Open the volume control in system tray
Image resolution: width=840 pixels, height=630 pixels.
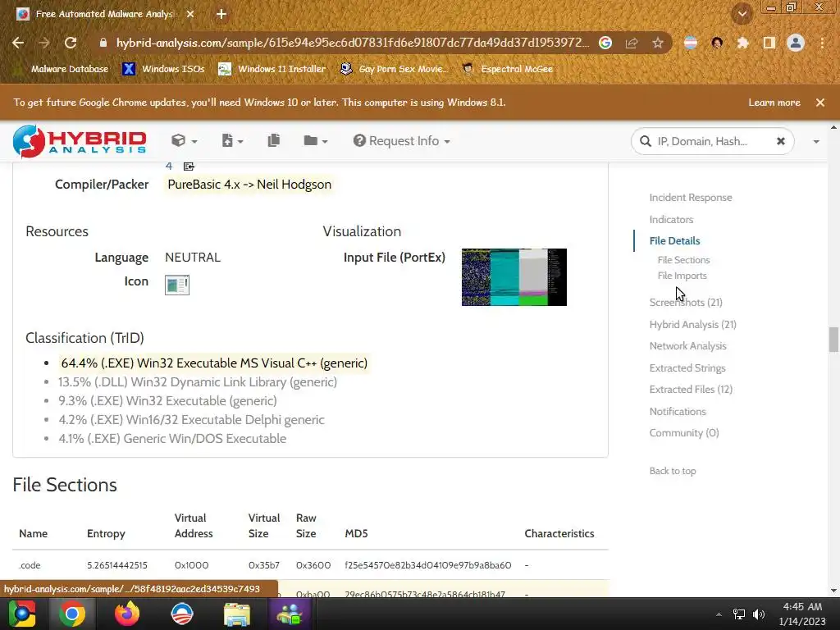[x=759, y=614]
